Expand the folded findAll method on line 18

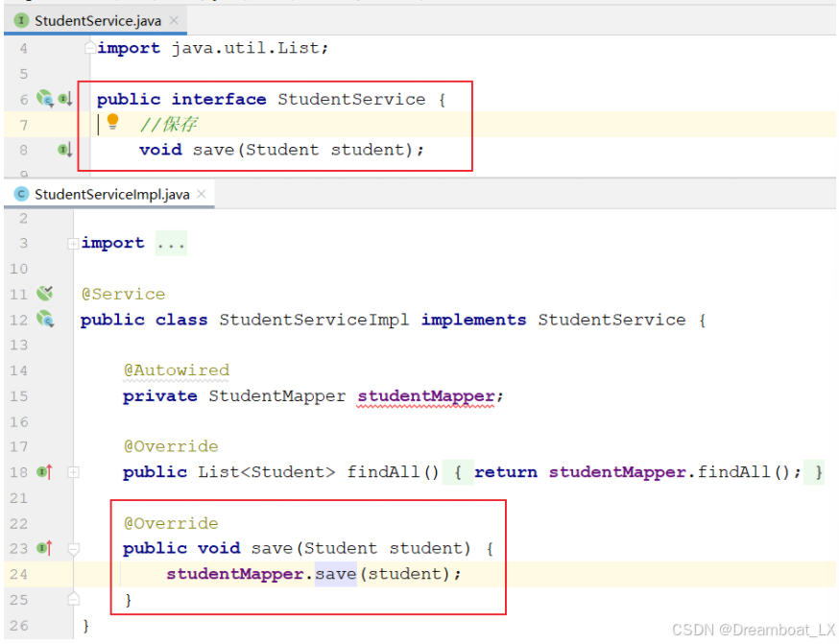pos(73,472)
